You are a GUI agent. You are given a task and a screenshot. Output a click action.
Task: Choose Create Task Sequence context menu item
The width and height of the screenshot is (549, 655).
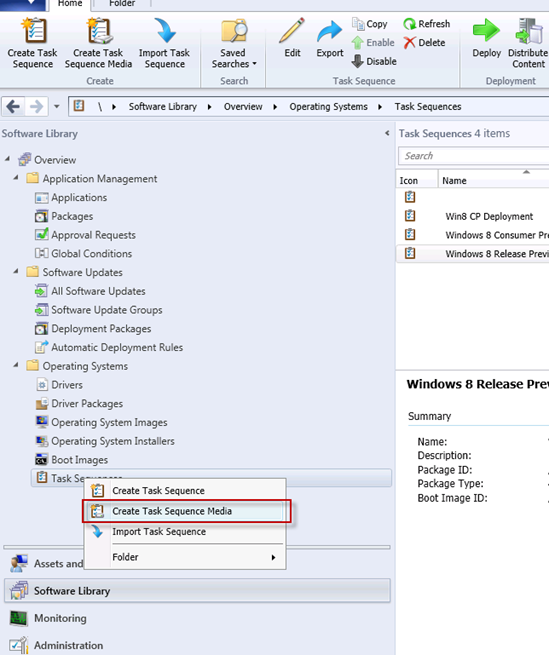coord(185,490)
